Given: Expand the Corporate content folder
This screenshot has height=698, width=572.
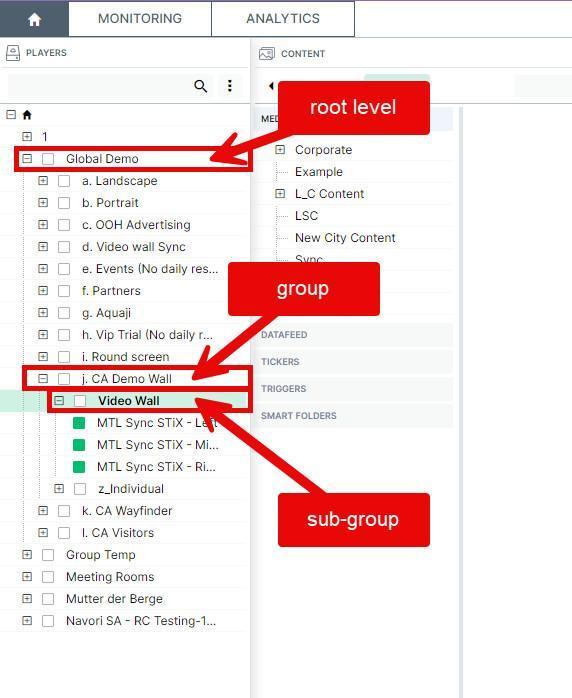Looking at the screenshot, I should pos(280,150).
